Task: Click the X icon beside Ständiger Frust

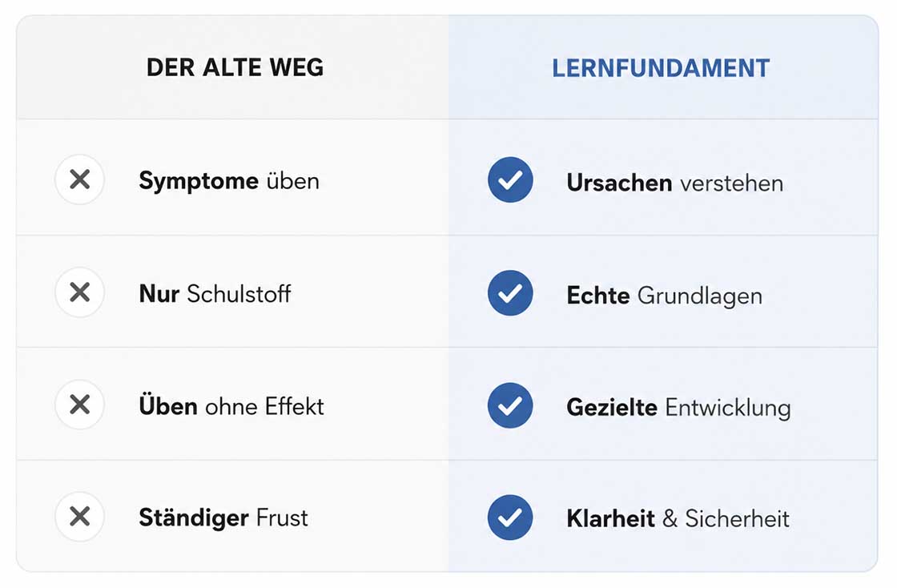Action: pos(79,517)
